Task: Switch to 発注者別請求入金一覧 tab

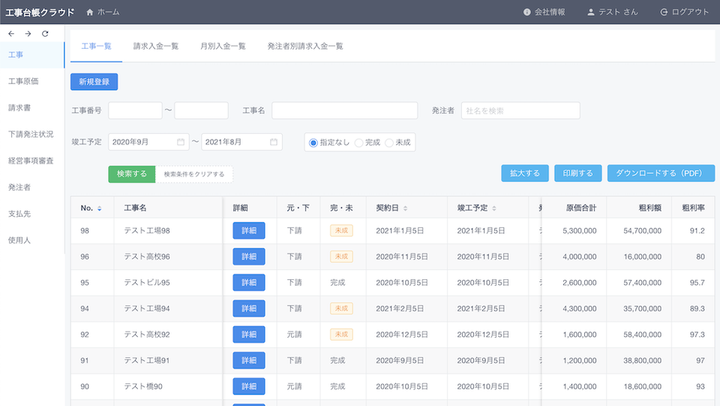Action: click(x=305, y=46)
